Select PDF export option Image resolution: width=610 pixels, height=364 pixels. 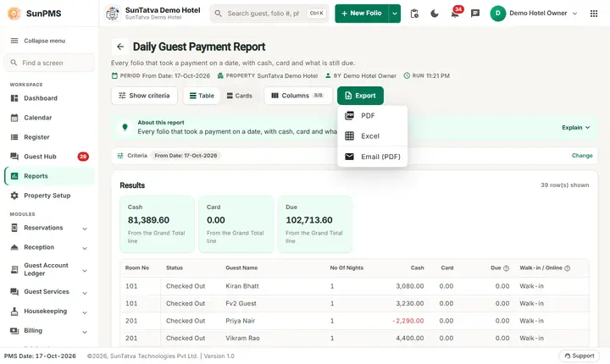point(372,115)
